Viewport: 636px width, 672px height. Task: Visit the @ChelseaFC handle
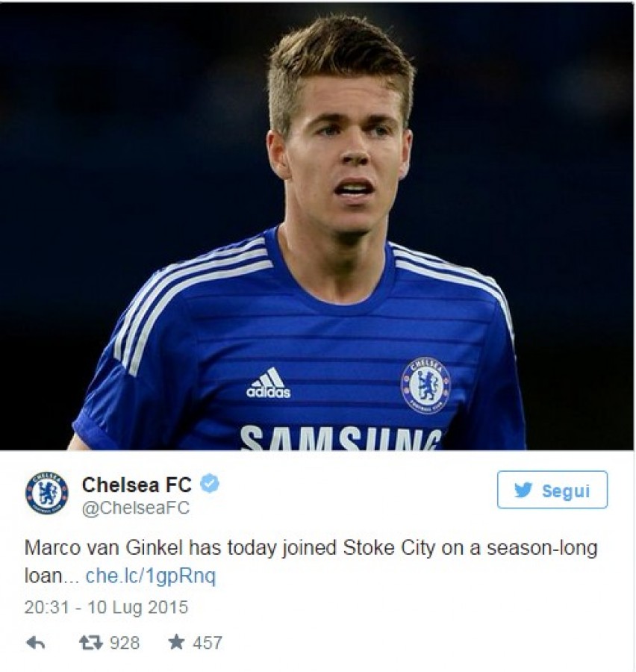click(x=135, y=508)
